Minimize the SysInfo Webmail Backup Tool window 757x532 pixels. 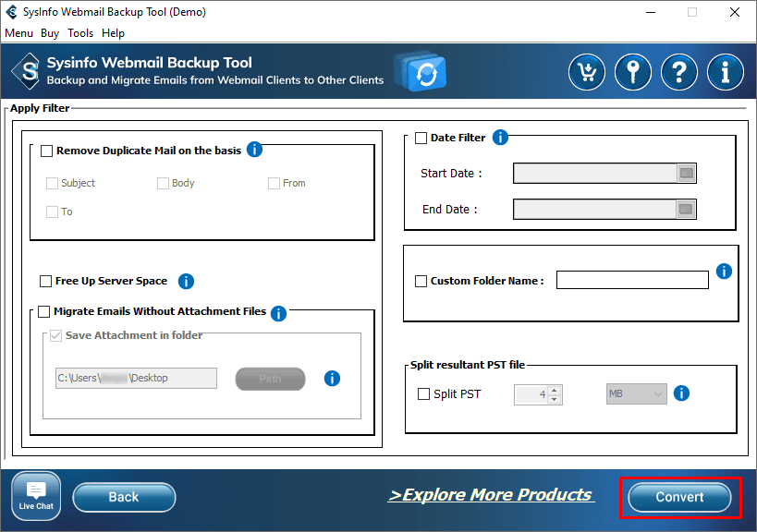(651, 12)
